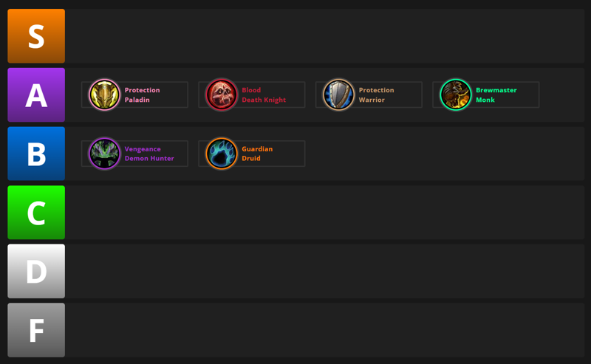This screenshot has width=591, height=364.
Task: Select the purple A tier label
Action: [x=36, y=95]
